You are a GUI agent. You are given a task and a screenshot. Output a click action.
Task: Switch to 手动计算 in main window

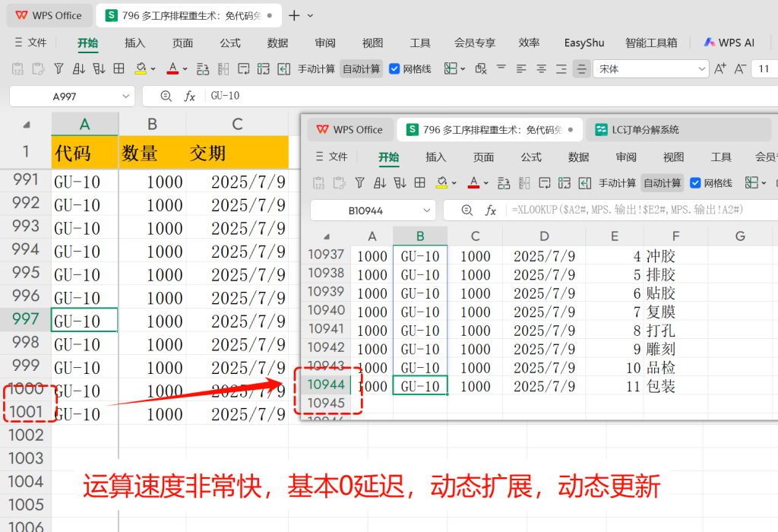[317, 69]
